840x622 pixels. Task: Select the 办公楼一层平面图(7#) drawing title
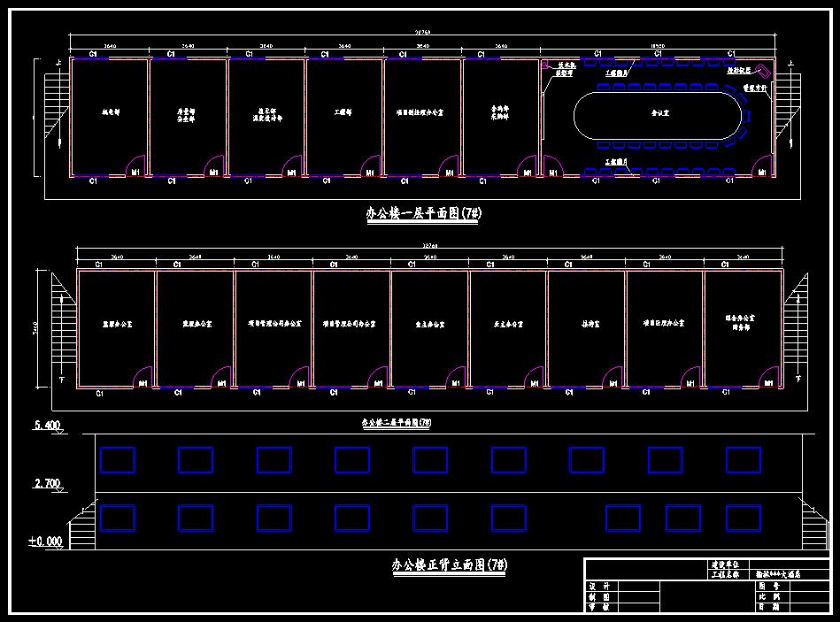click(424, 213)
